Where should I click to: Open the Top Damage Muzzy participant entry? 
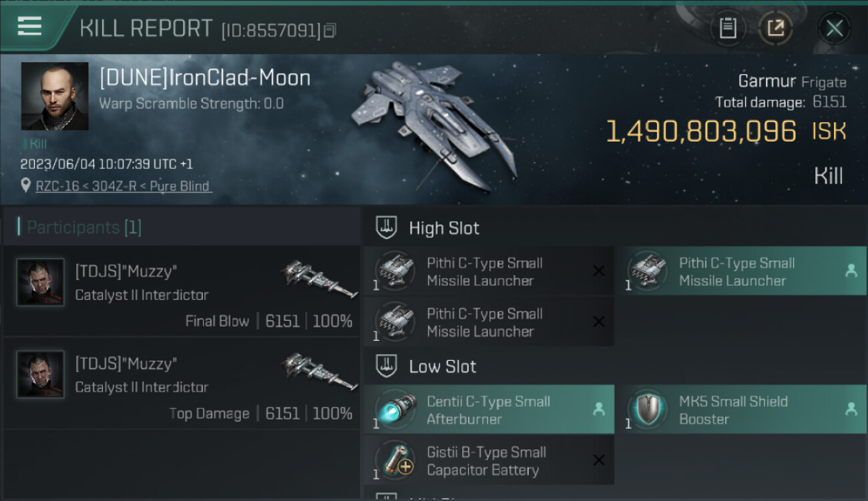[182, 383]
